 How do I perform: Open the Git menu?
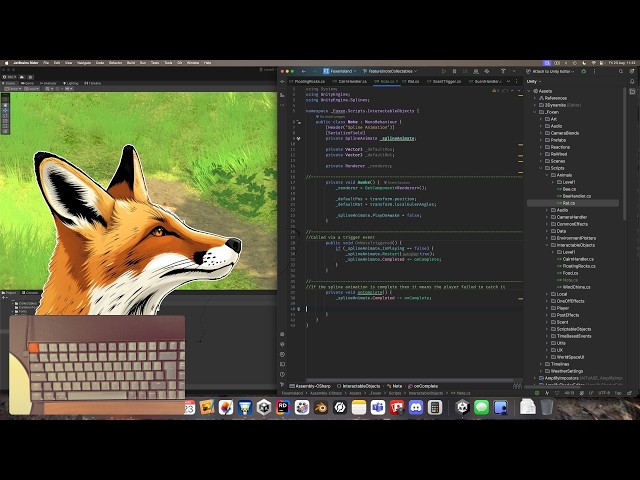[x=180, y=63]
